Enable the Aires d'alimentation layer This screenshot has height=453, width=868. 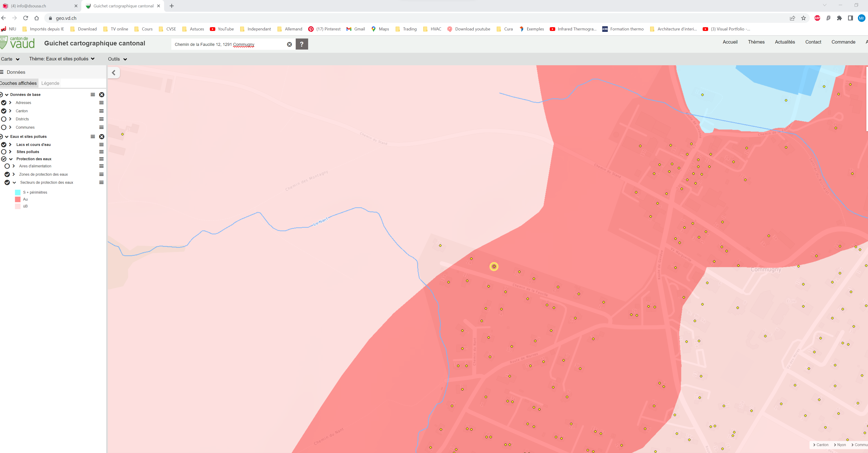tap(7, 166)
